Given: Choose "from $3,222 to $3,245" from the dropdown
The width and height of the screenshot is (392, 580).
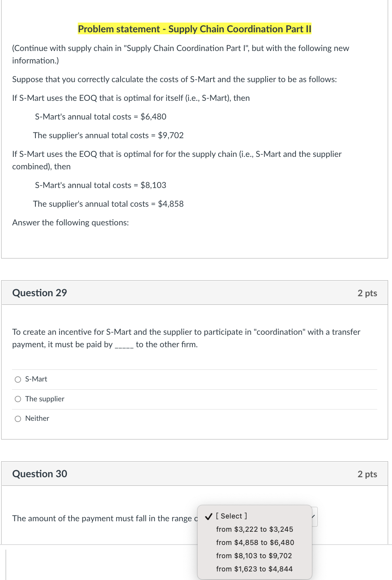Looking at the screenshot, I should pyautogui.click(x=254, y=529).
